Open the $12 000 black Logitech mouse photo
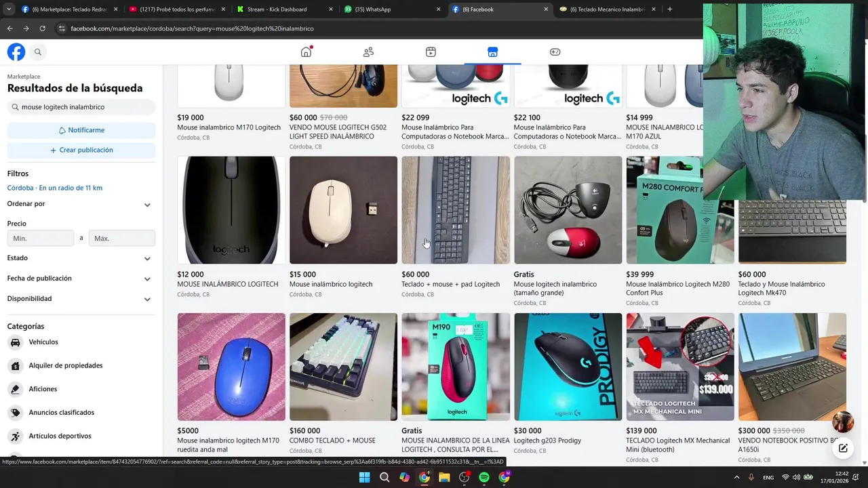This screenshot has width=868, height=488. point(231,210)
